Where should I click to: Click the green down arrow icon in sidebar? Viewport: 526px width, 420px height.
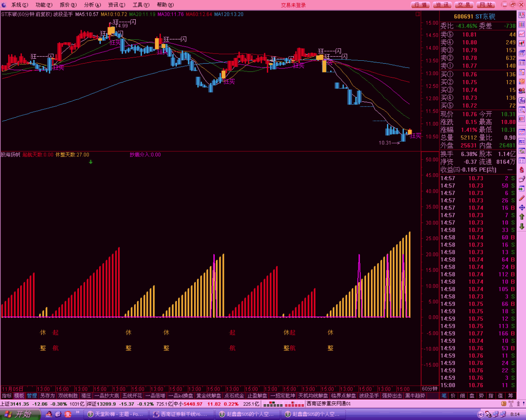tap(522, 226)
